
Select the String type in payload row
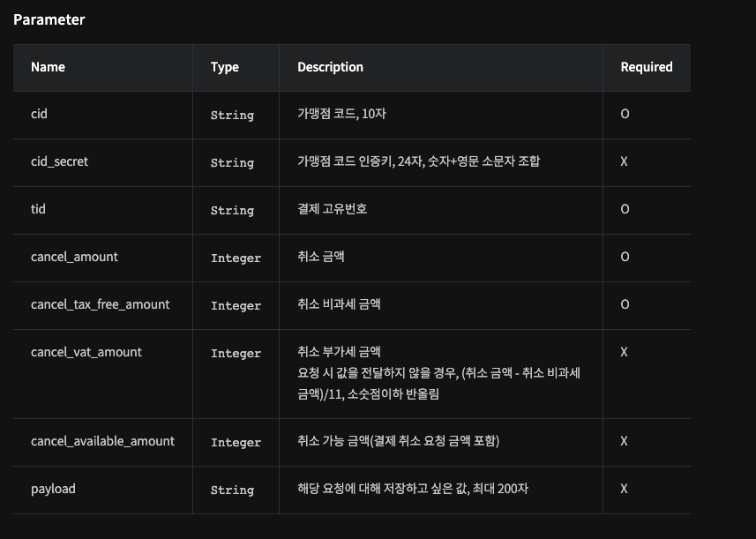pyautogui.click(x=232, y=490)
